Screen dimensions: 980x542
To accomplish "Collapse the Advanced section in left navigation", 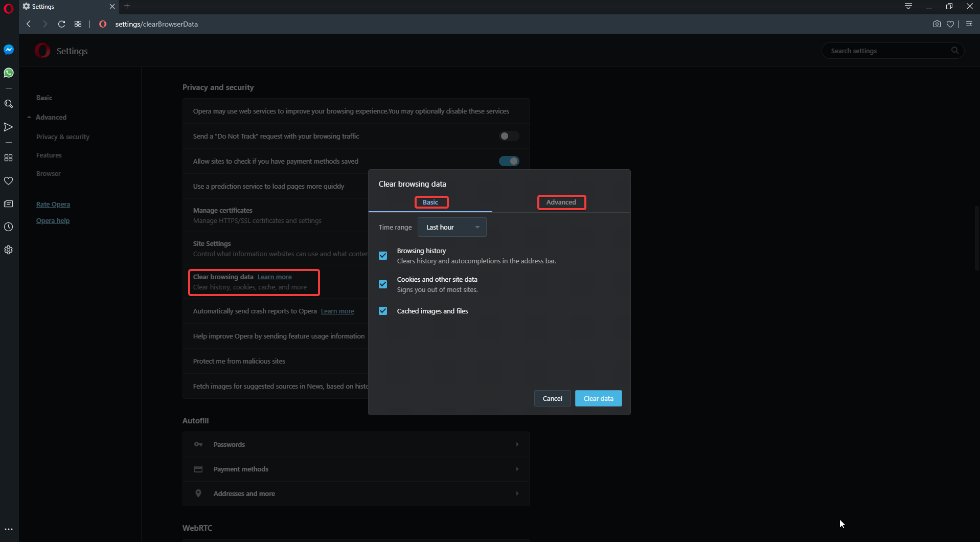I will 51,117.
